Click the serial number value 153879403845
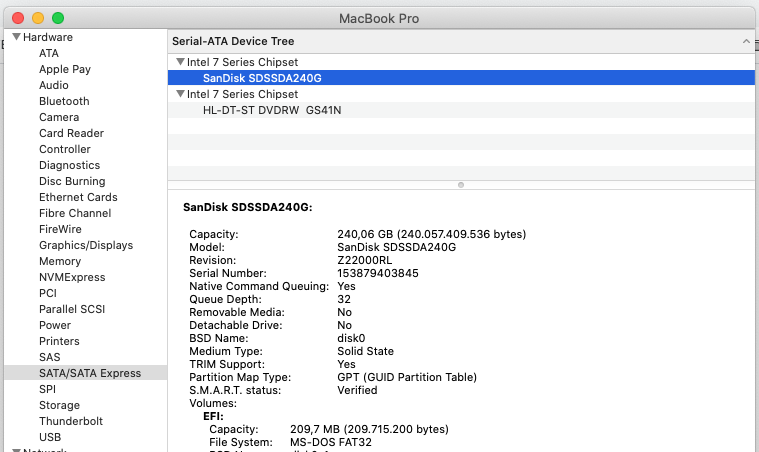Screen dimensions: 759x452 (378, 273)
